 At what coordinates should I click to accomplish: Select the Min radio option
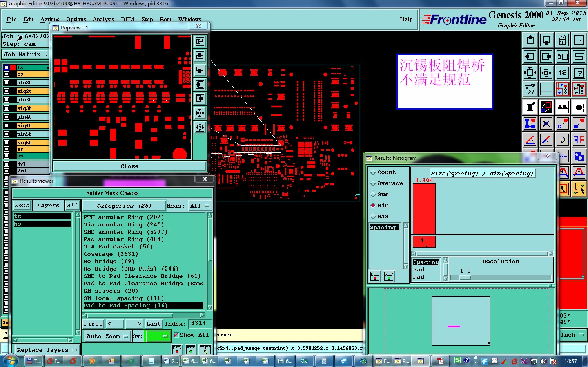pyautogui.click(x=380, y=206)
